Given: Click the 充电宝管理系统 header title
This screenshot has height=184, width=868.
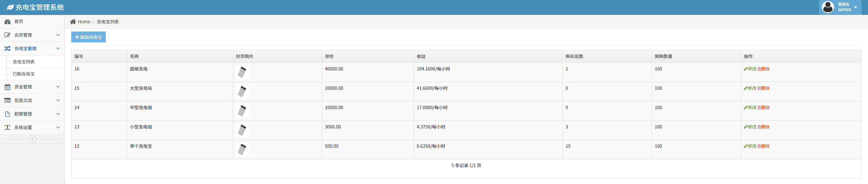Looking at the screenshot, I should click(x=40, y=7).
